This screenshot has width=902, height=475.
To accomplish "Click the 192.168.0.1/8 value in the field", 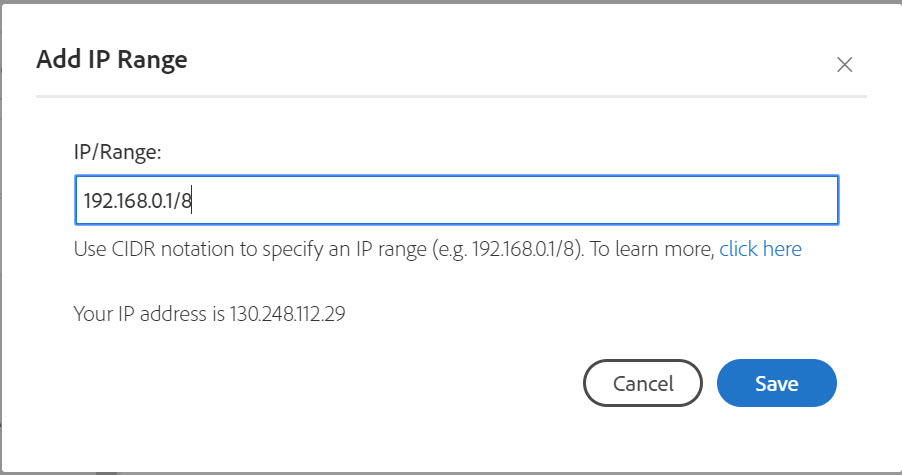I will (x=137, y=201).
